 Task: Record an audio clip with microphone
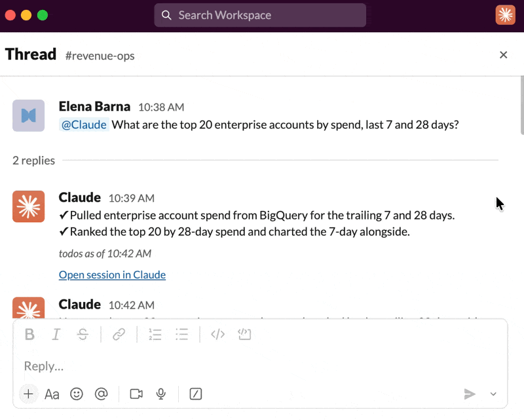[160, 394]
